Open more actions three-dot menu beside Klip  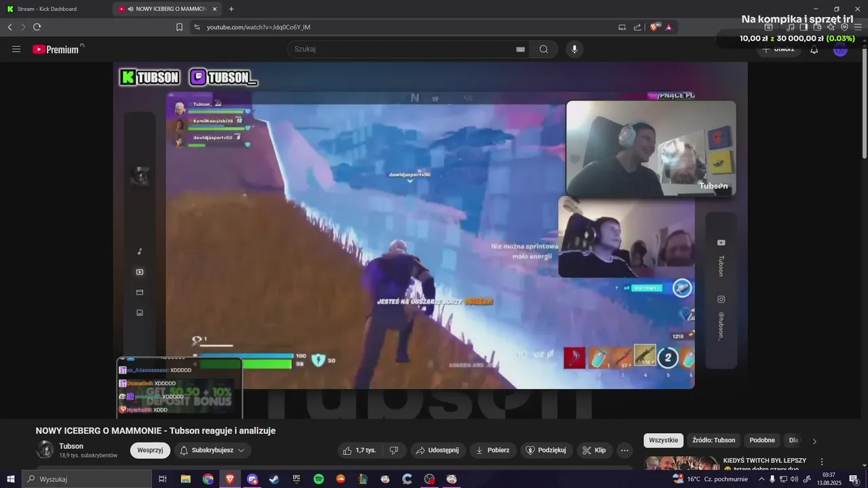(x=625, y=450)
